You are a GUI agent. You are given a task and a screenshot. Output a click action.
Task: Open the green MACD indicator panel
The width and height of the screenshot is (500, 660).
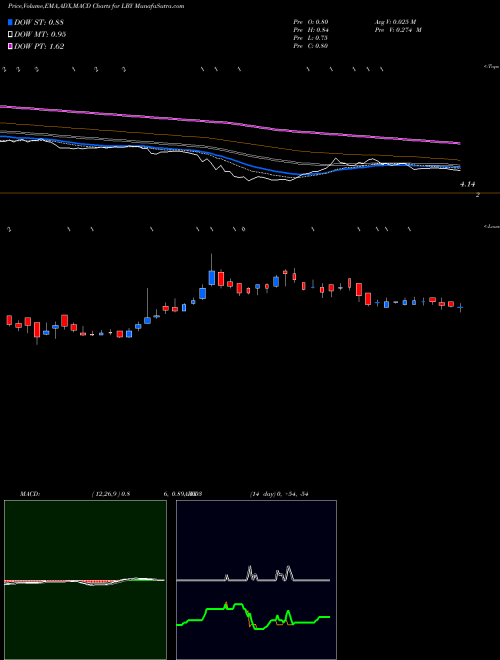[x=85, y=580]
